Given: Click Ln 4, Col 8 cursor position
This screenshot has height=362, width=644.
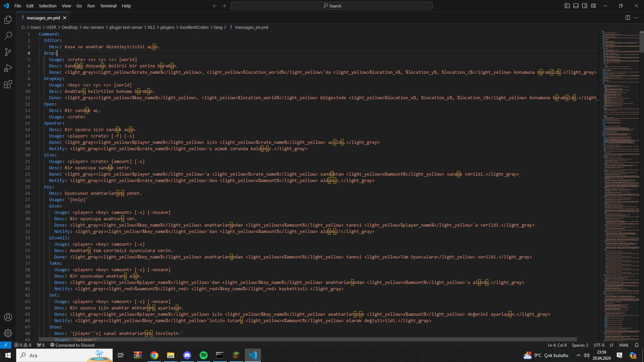Looking at the screenshot, I should click(x=557, y=345).
